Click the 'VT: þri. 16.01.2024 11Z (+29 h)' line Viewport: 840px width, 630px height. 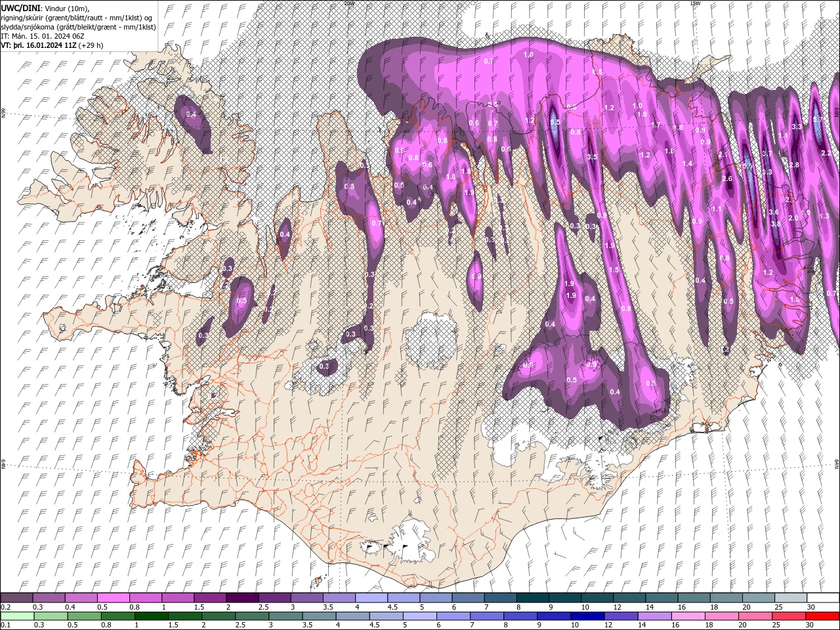pos(52,45)
